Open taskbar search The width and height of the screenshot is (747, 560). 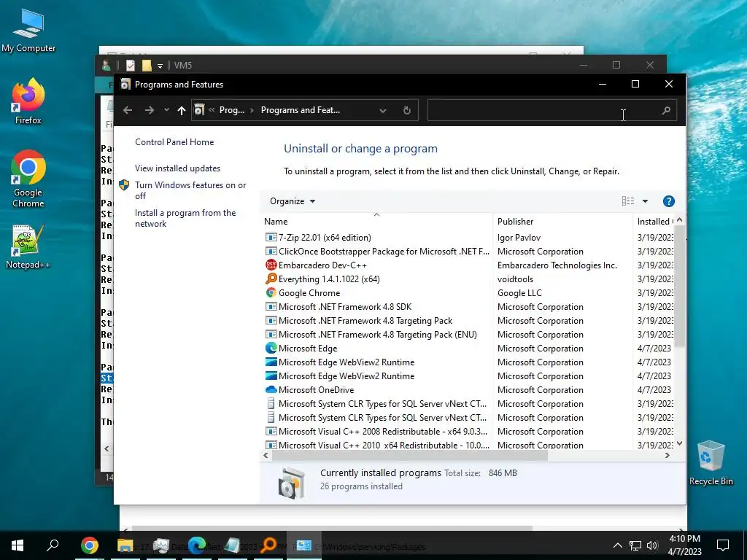click(x=53, y=545)
